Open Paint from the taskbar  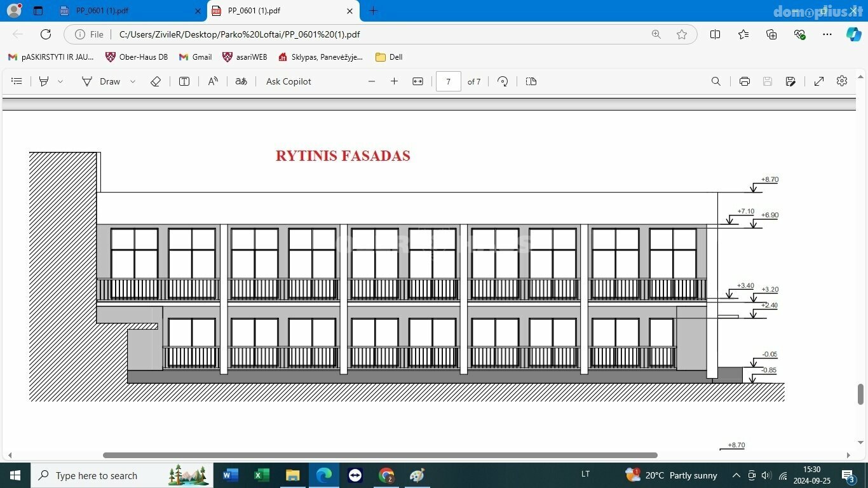pyautogui.click(x=417, y=475)
